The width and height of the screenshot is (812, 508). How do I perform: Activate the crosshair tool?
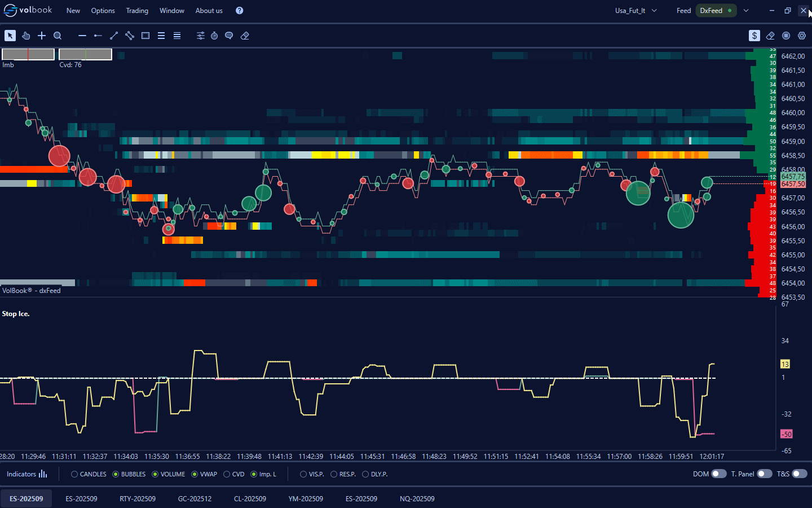point(42,36)
